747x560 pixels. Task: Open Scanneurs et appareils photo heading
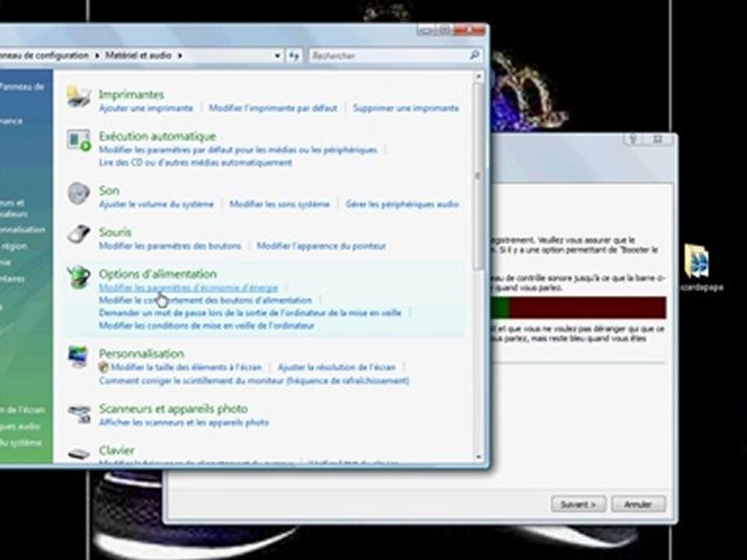[x=174, y=408]
